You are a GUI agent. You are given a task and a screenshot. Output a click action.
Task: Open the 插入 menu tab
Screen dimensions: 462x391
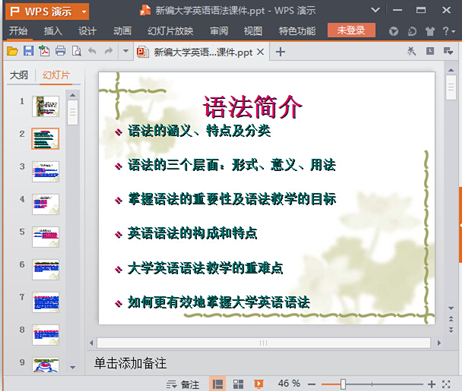click(x=53, y=31)
